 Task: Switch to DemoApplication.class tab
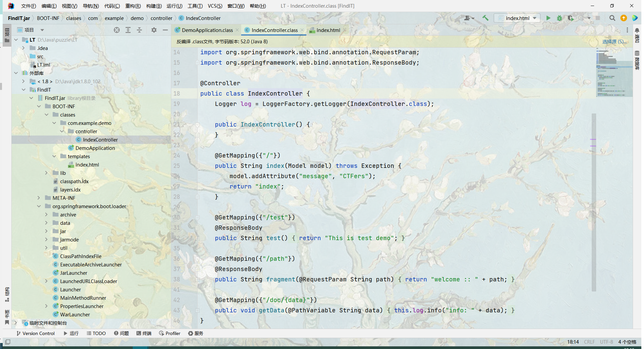click(x=207, y=30)
